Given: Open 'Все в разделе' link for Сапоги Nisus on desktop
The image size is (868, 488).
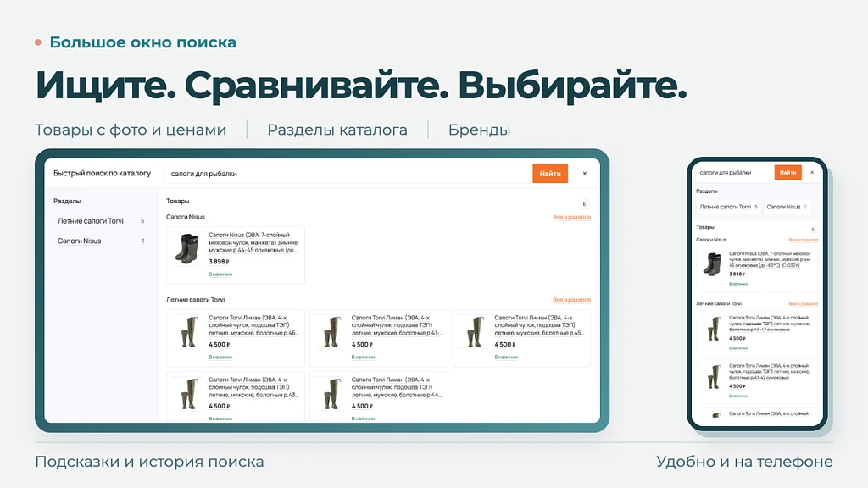Looking at the screenshot, I should pos(571,217).
